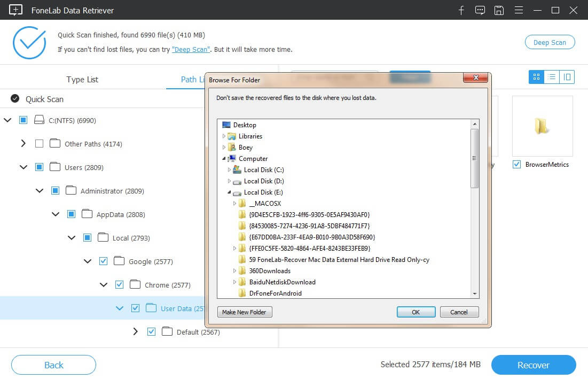Open the Facebook share icon
The height and width of the screenshot is (387, 588).
(461, 10)
